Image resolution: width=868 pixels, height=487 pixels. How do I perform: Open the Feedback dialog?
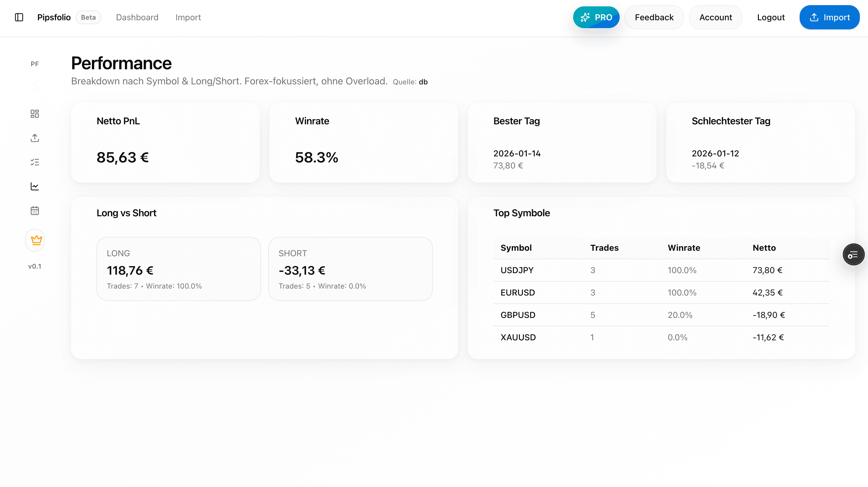654,17
